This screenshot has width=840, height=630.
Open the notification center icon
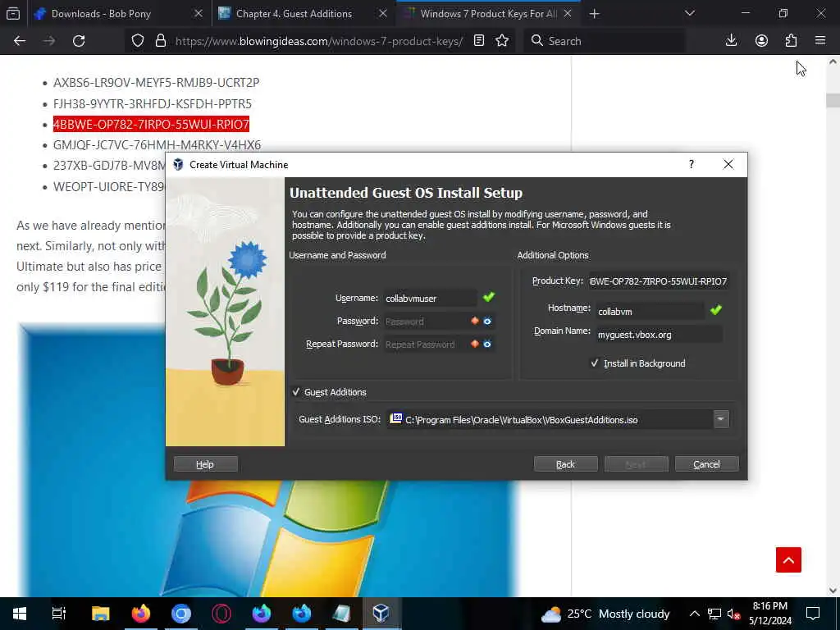(x=813, y=614)
